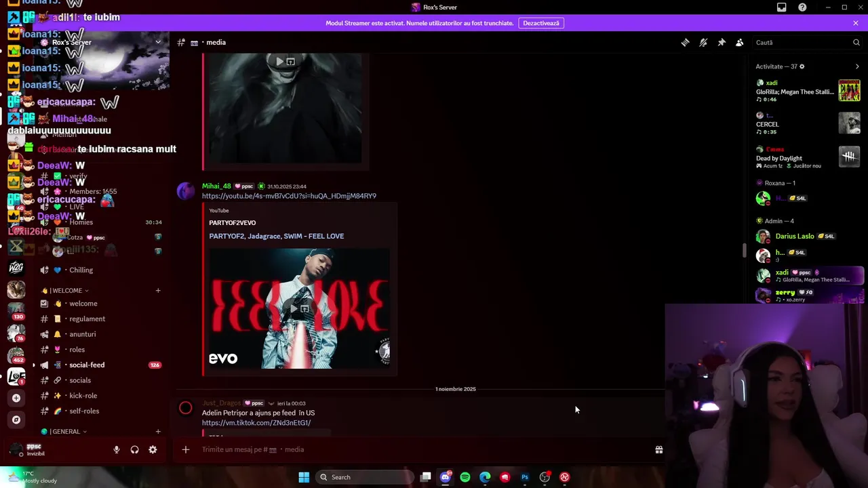Open user settings gear icon

(153, 449)
